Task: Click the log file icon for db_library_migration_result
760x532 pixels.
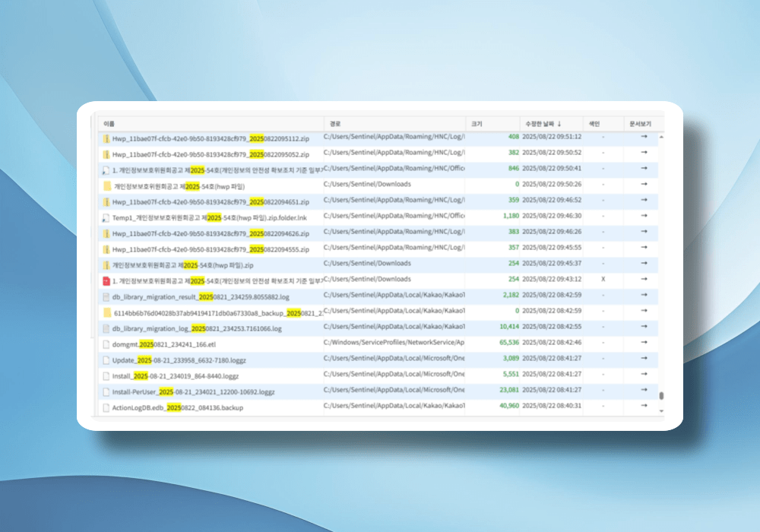Action: click(x=106, y=296)
